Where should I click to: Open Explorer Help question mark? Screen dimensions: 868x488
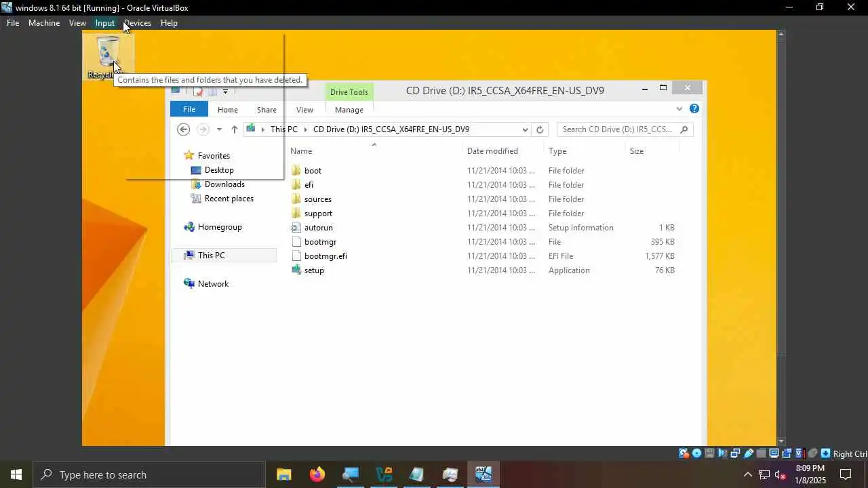pyautogui.click(x=694, y=108)
